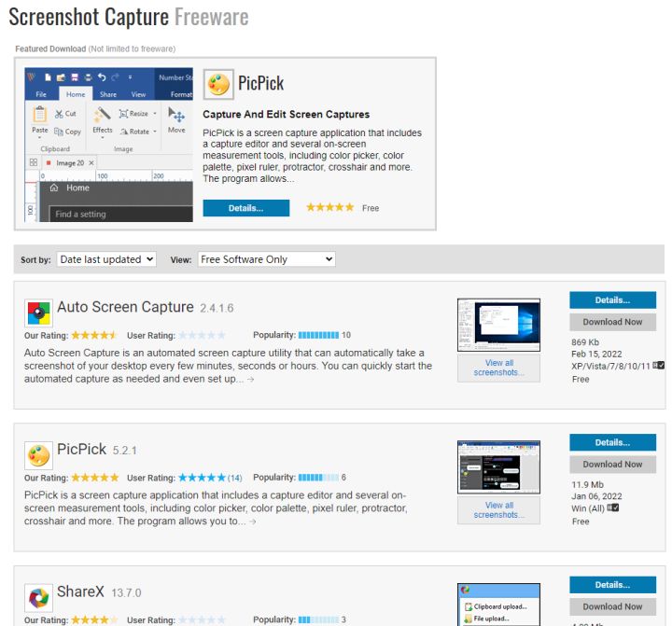Click the PicPick 5.2.1 listing icon

point(38,455)
